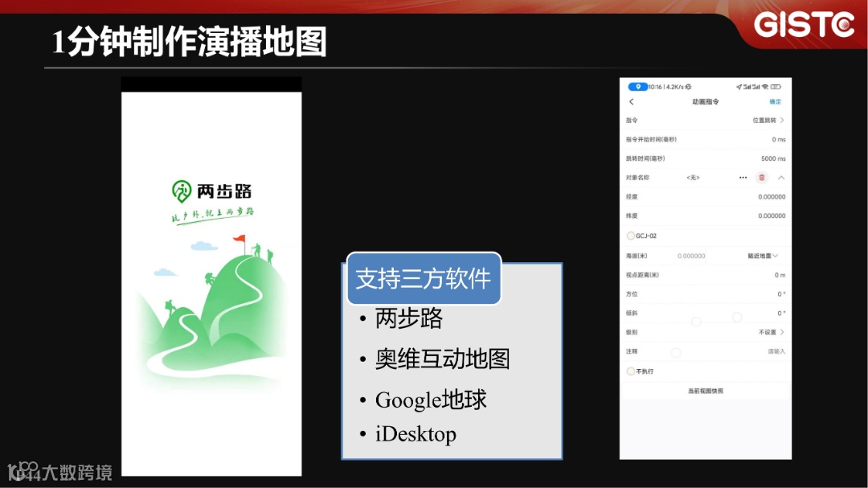Click the 注释 请输入 field

pos(776,352)
